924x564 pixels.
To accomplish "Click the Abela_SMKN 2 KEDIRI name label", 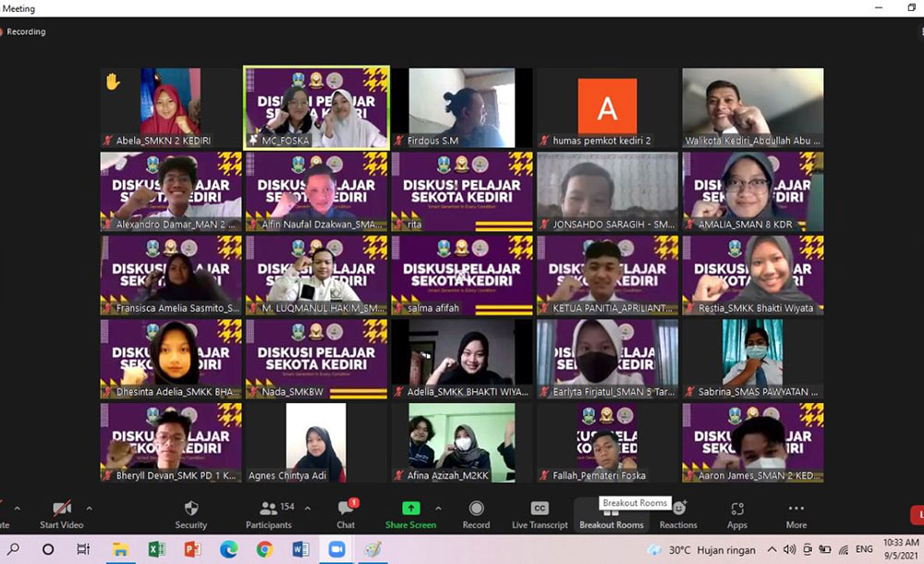I will point(164,141).
